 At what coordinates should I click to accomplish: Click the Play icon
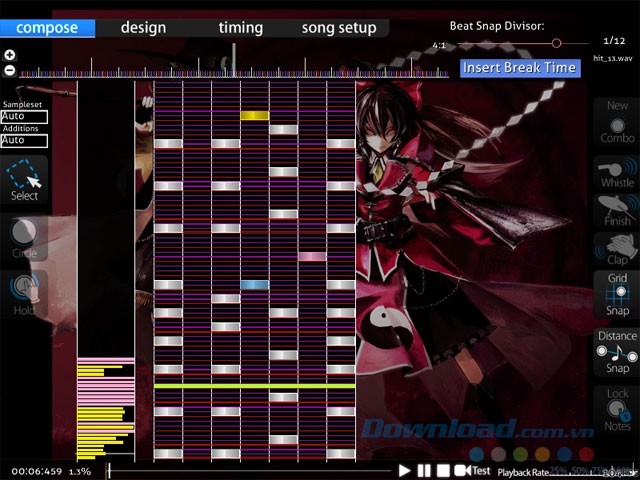pos(404,471)
